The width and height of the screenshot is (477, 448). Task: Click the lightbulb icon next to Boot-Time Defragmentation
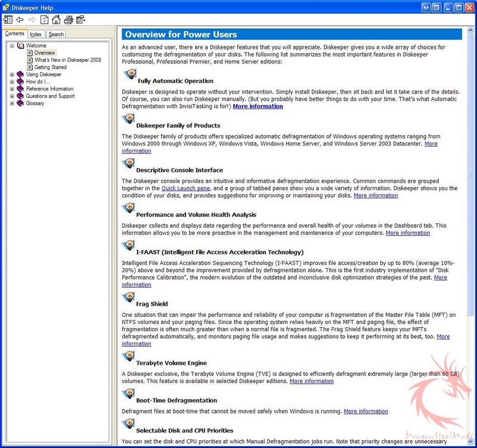pyautogui.click(x=128, y=395)
